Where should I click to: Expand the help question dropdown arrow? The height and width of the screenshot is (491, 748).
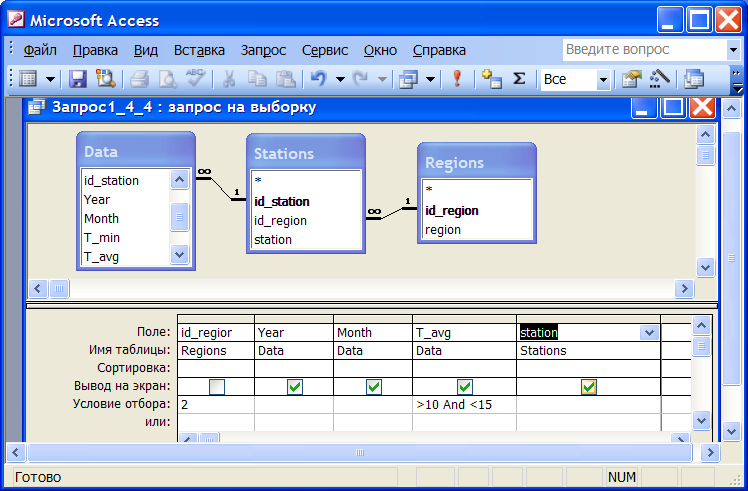point(733,50)
